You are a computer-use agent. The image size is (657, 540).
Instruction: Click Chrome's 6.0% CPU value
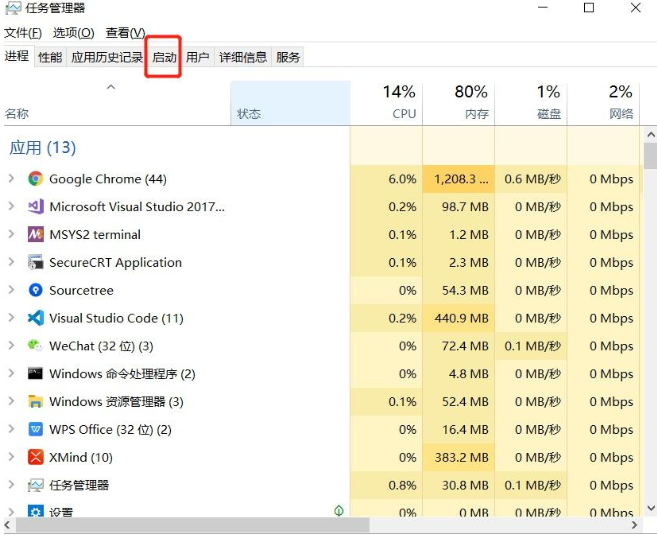click(x=402, y=179)
